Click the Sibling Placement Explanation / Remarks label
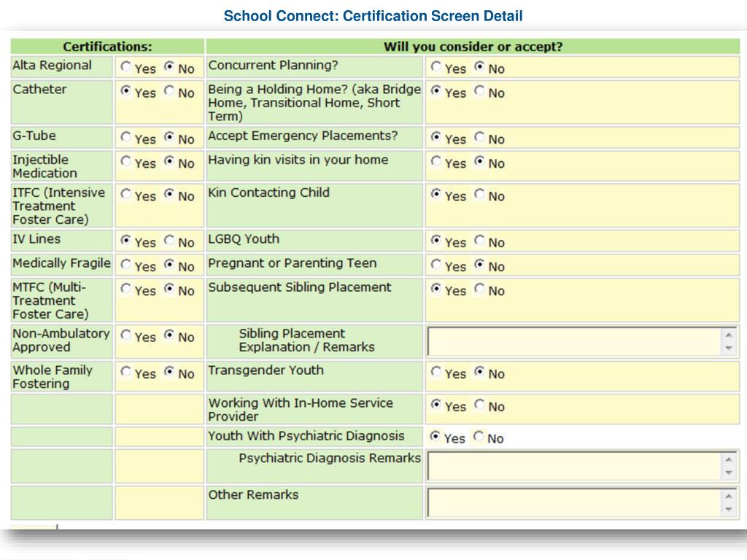 (307, 340)
